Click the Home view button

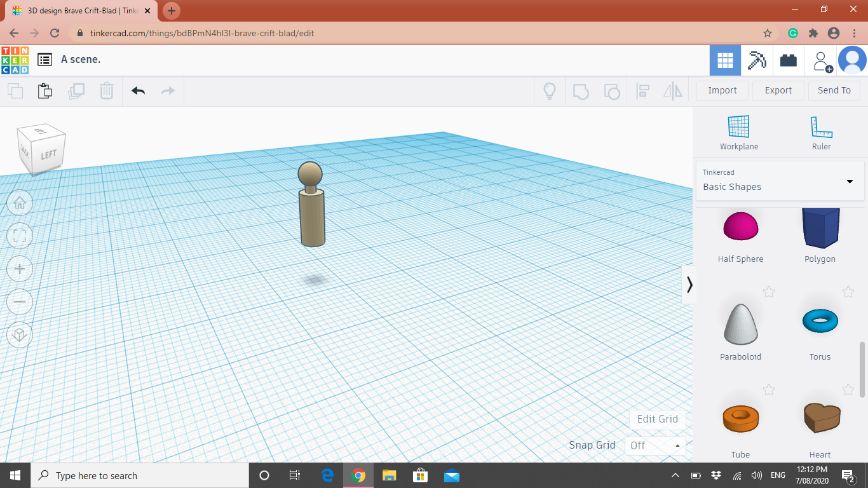click(20, 203)
